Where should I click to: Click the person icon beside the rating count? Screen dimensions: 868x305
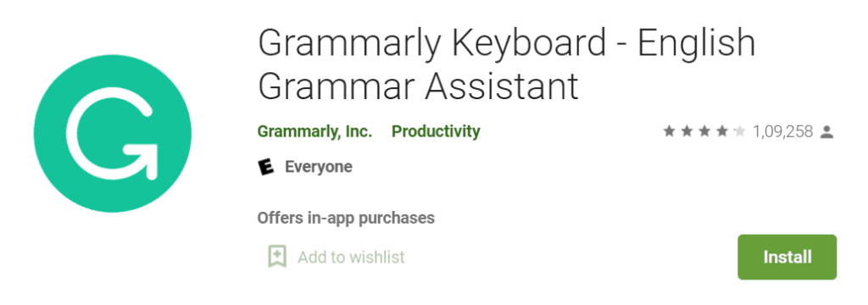tap(826, 131)
